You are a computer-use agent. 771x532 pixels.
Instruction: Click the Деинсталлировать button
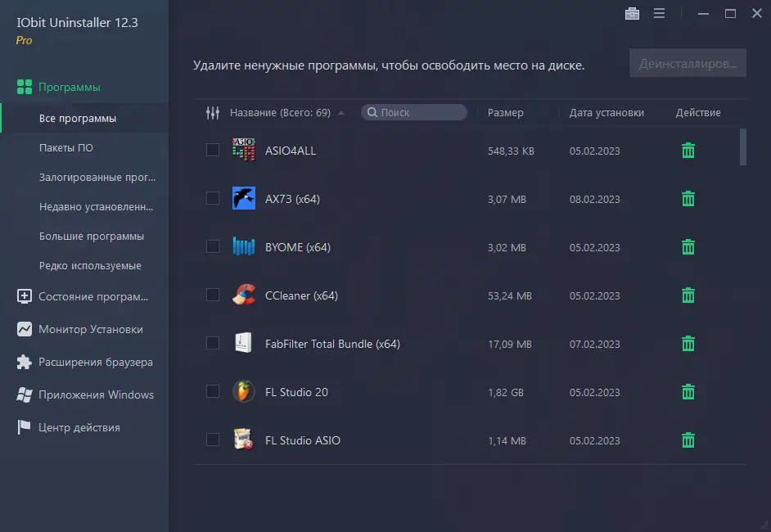[688, 63]
